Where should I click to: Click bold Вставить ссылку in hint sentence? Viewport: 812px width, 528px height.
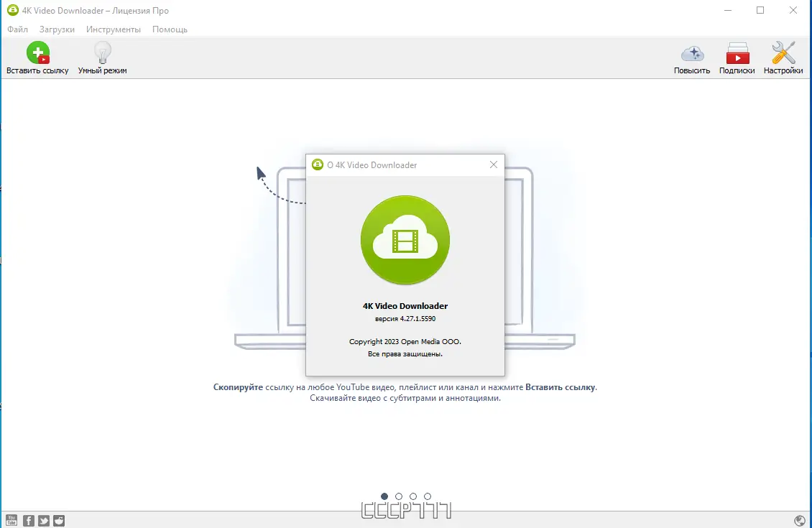[560, 387]
